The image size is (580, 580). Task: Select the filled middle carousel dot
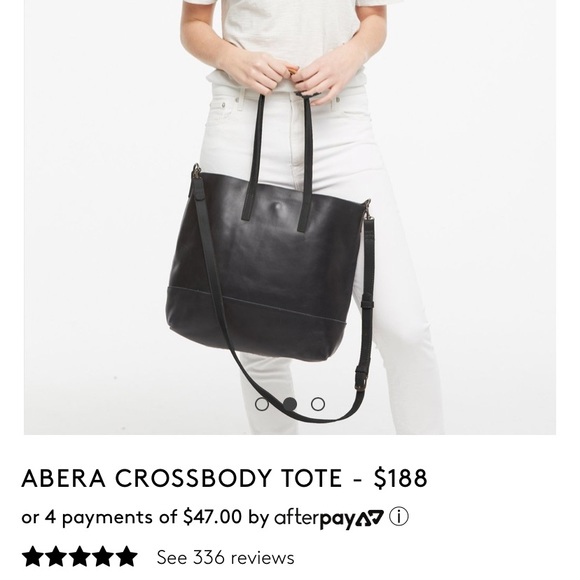tap(290, 404)
